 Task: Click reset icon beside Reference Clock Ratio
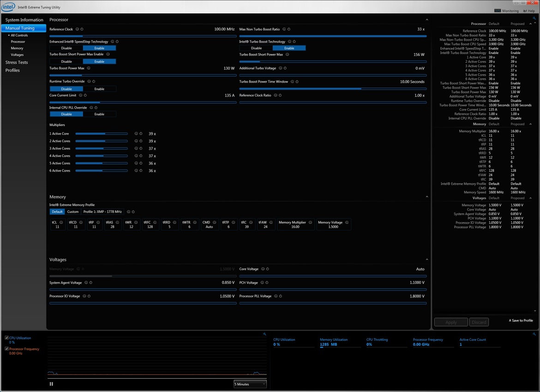point(280,96)
